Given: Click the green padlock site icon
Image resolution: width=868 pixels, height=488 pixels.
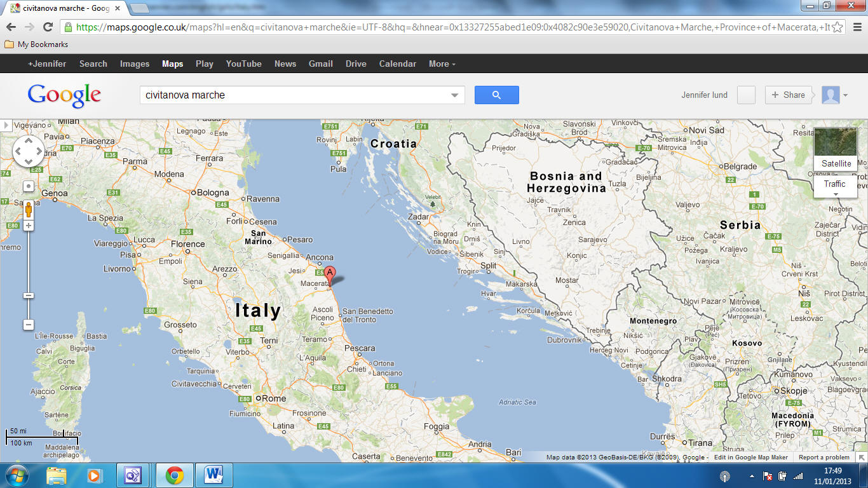Looking at the screenshot, I should pyautogui.click(x=68, y=27).
